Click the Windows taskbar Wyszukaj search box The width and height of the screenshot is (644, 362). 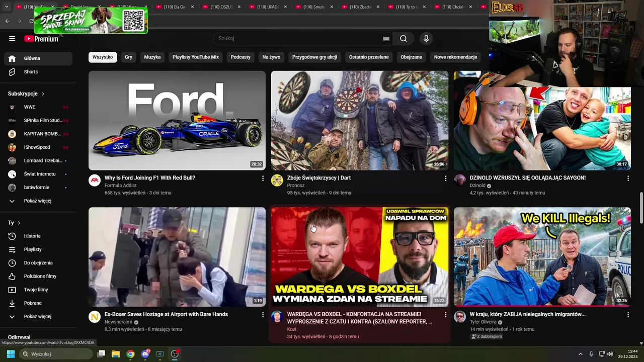pyautogui.click(x=57, y=354)
